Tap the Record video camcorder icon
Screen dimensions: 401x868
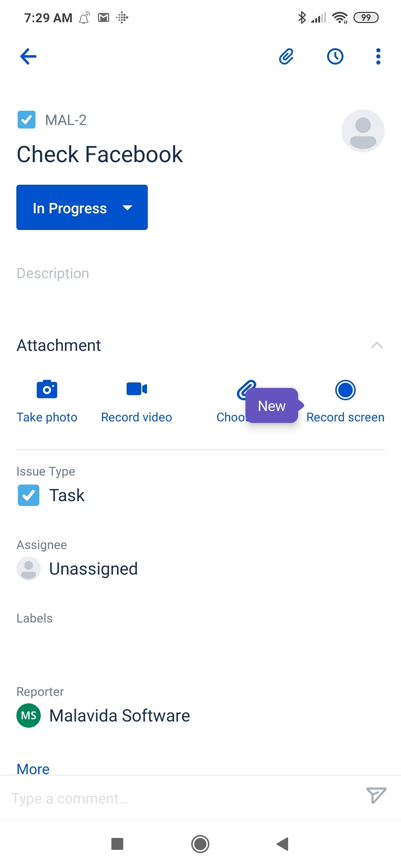(x=137, y=389)
